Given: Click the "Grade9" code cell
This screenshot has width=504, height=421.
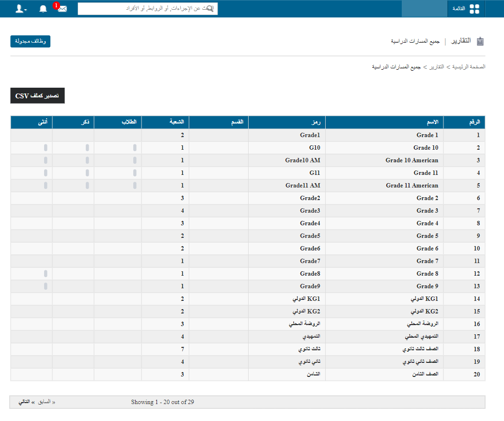Looking at the screenshot, I should [287, 286].
